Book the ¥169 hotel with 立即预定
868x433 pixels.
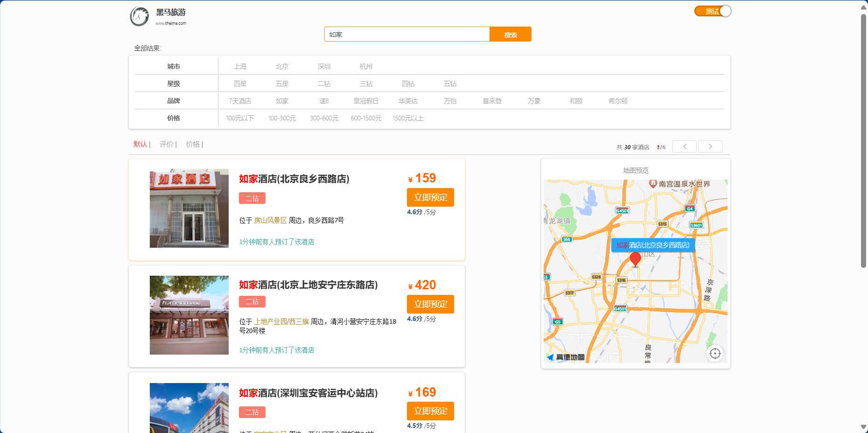click(430, 411)
